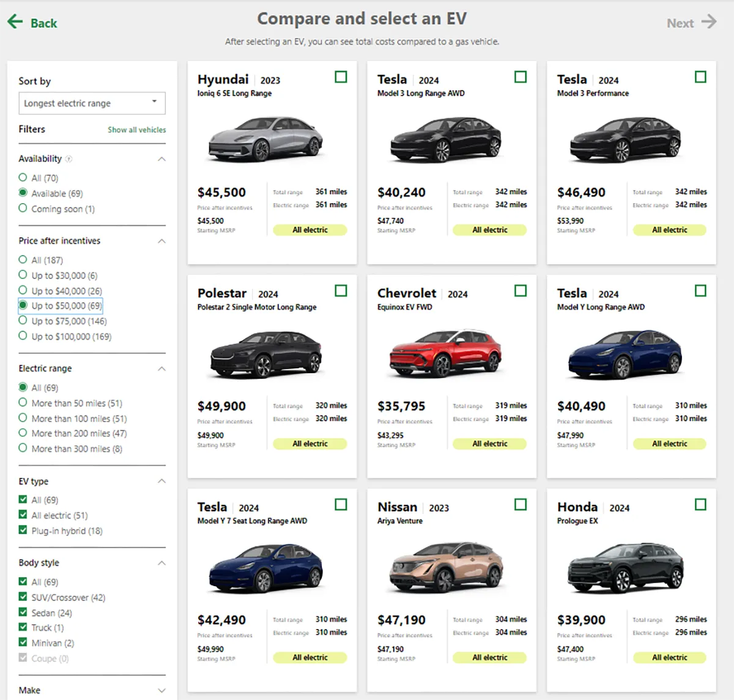Image resolution: width=734 pixels, height=700 pixels.
Task: Check the Tesla Model 3 Long Range box
Action: (521, 77)
